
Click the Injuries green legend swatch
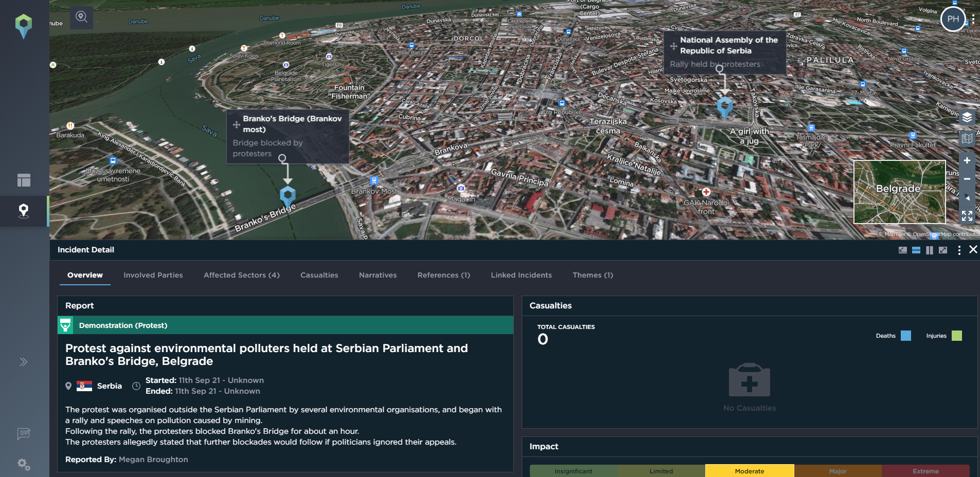click(x=957, y=336)
